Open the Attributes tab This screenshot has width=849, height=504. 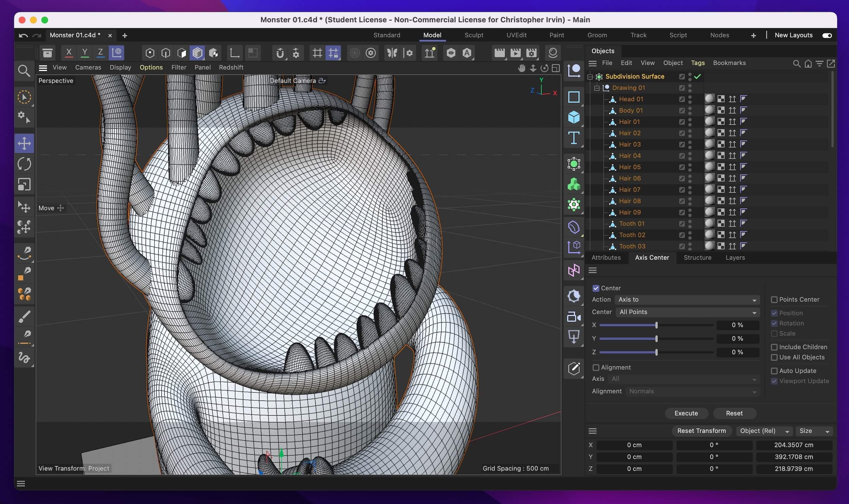[x=606, y=258]
